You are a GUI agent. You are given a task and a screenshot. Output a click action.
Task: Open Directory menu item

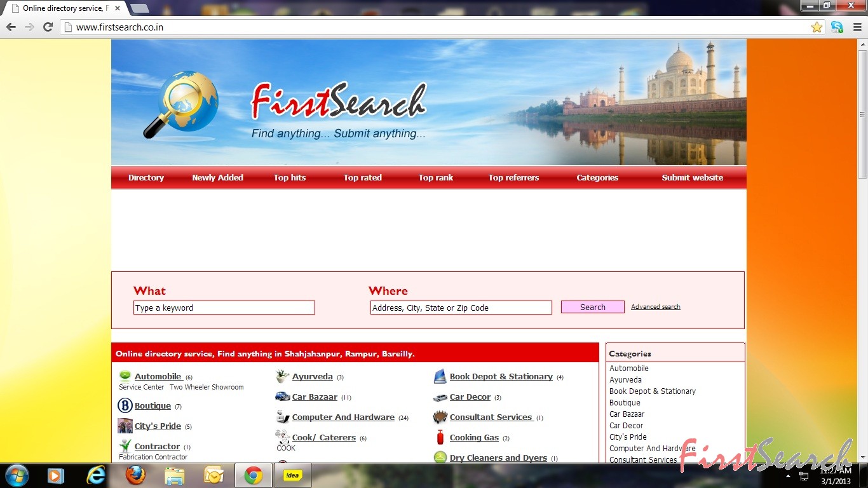(146, 177)
